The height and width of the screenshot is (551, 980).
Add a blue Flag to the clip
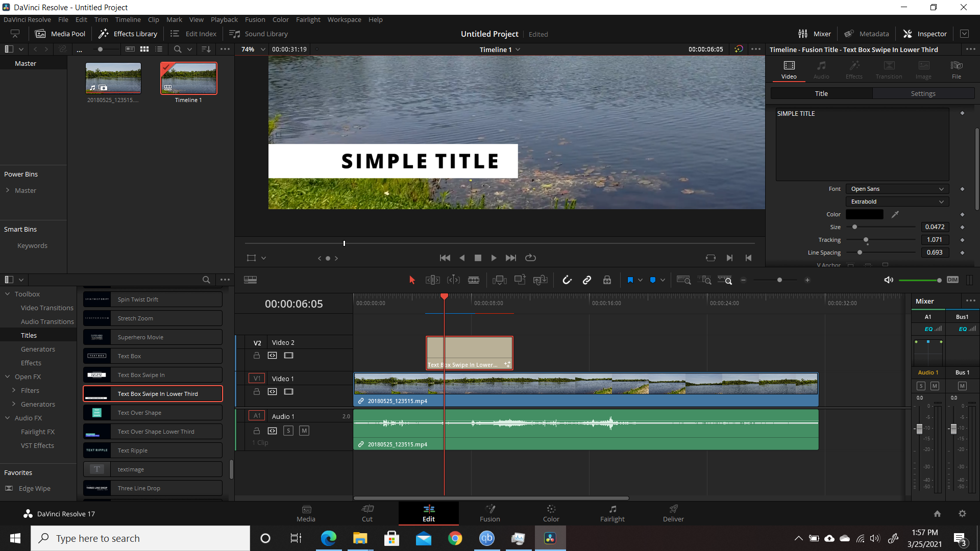(x=630, y=280)
